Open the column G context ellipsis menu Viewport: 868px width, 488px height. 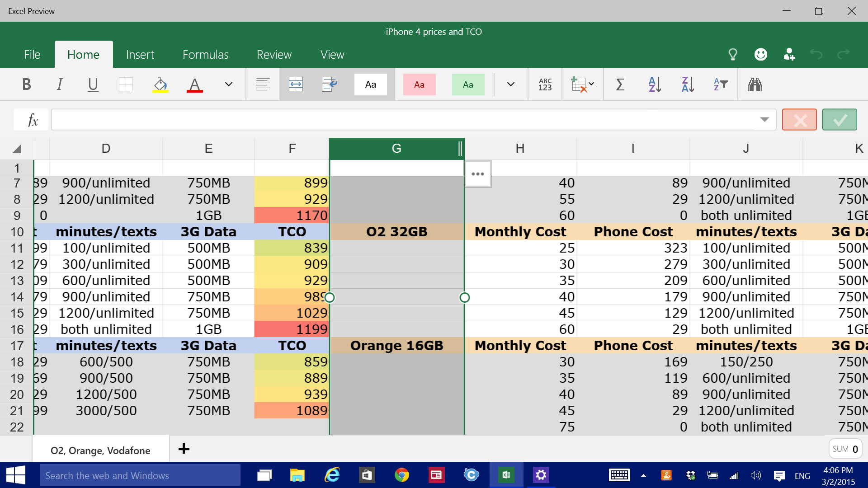(x=478, y=174)
